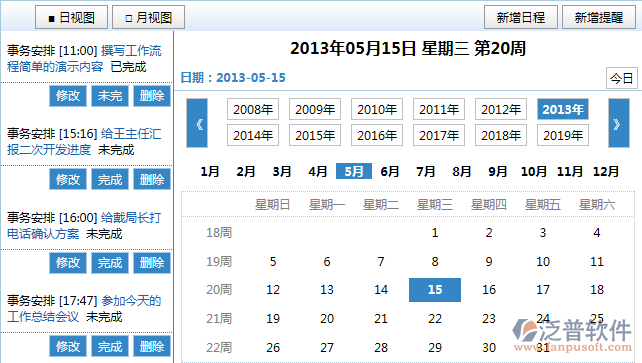Image resolution: width=642 pixels, height=363 pixels.
Task: Go to previous years with left arrow
Action: [197, 123]
